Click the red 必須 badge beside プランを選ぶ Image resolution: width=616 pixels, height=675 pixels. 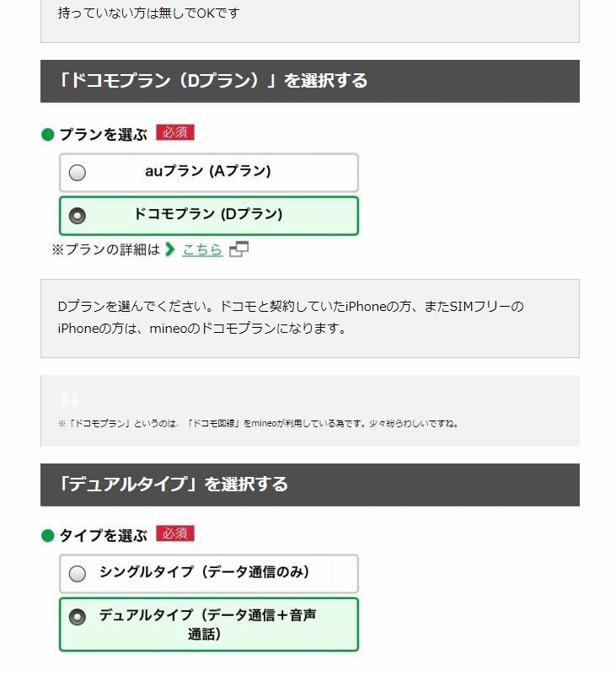pyautogui.click(x=175, y=132)
